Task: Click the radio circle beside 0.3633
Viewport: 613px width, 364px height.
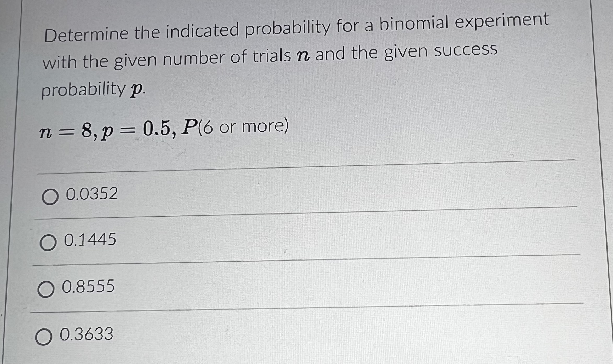Action: [x=44, y=337]
